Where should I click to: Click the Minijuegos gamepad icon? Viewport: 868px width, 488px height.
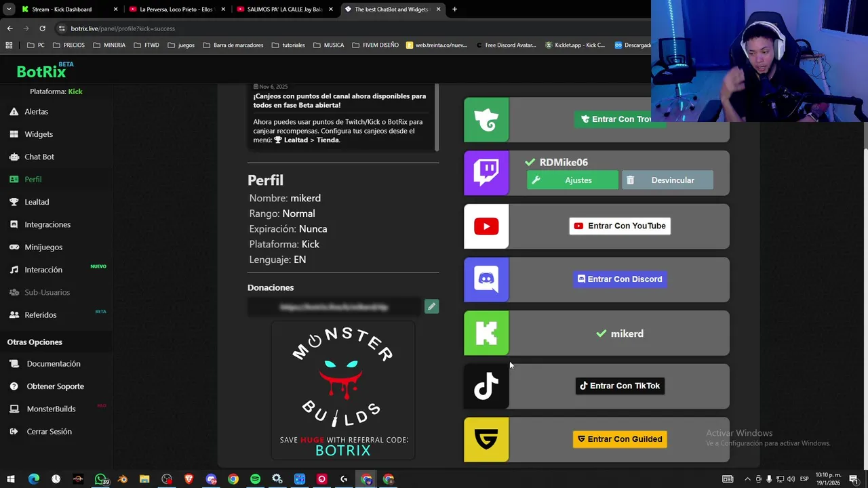(14, 247)
